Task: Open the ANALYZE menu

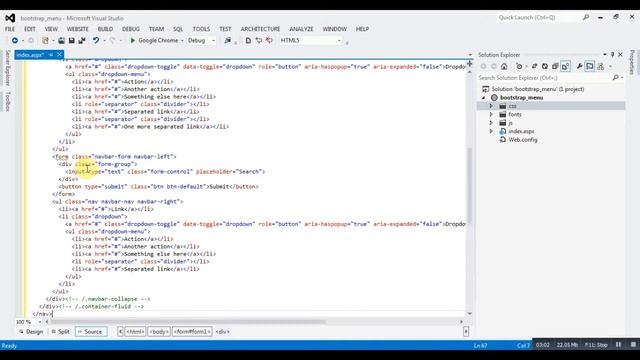Action: [x=301, y=29]
